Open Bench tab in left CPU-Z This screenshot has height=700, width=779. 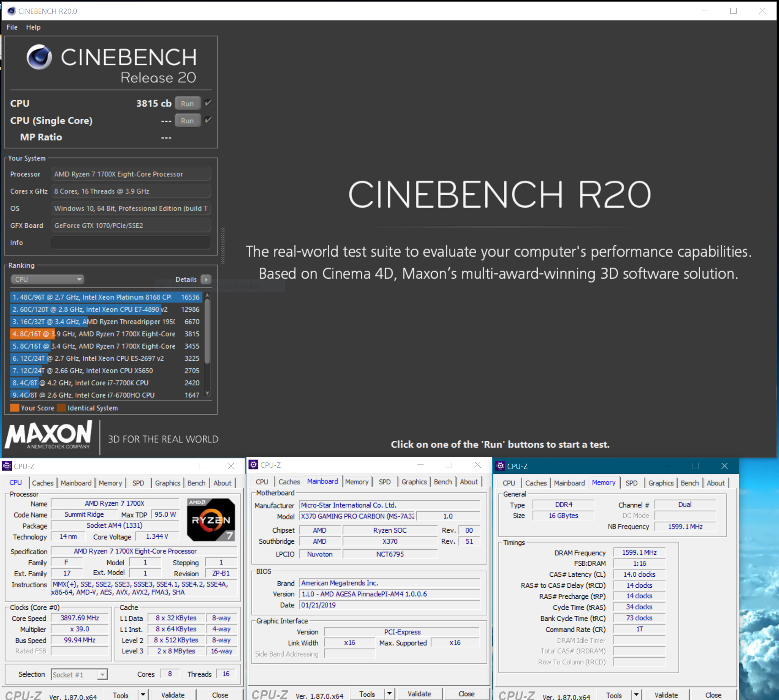tap(196, 483)
